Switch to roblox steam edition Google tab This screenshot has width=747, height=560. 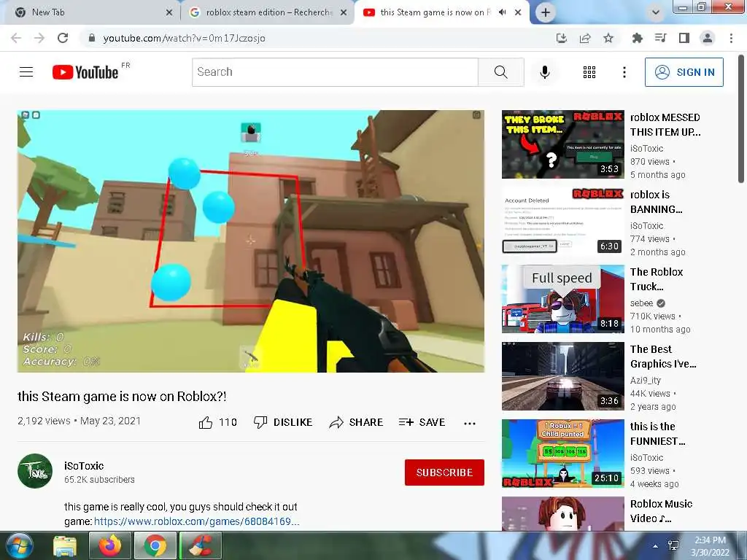268,12
